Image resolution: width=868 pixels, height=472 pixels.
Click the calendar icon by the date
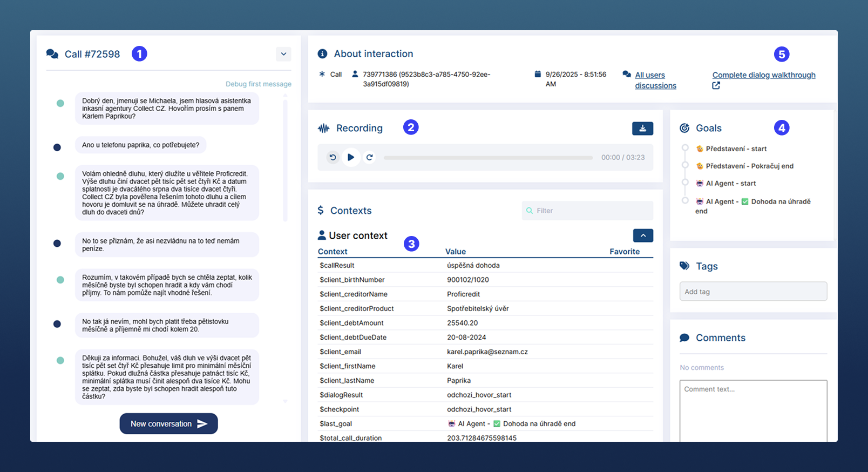538,75
